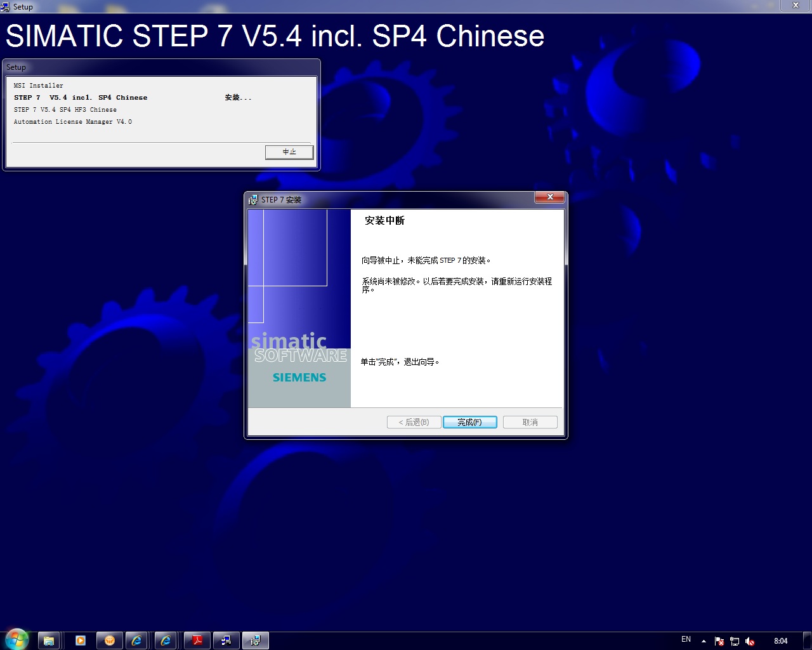This screenshot has width=812, height=650.
Task: Launch Windows Media Player from the taskbar
Action: click(81, 640)
